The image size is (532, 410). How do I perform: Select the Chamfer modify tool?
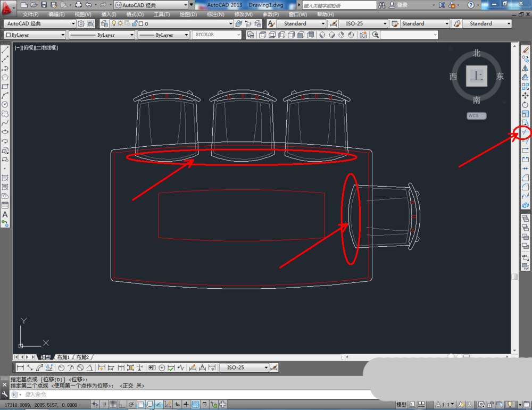click(525, 178)
